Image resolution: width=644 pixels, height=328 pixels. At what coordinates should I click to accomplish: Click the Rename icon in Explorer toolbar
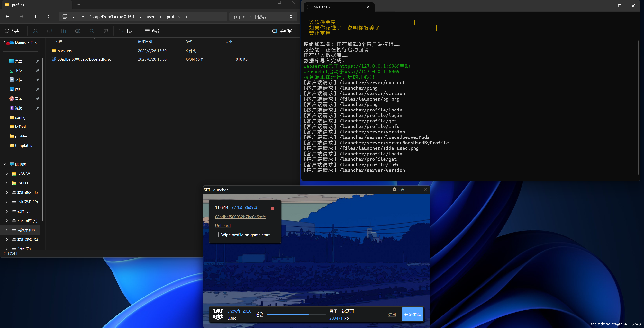coord(77,31)
